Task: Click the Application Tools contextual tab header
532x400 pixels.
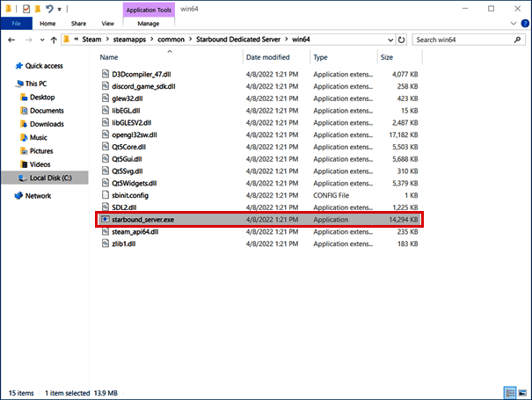Action: point(149,10)
